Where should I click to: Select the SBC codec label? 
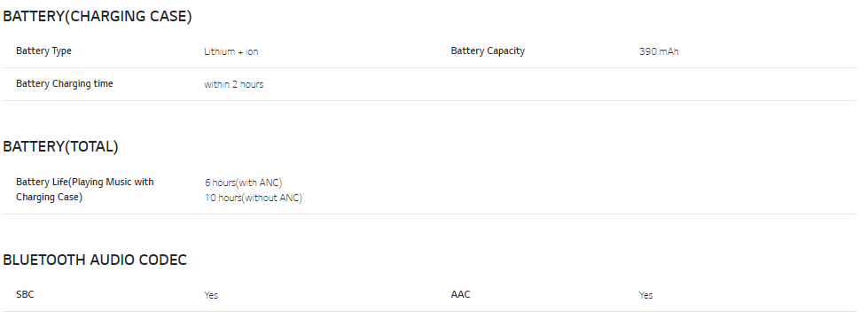[x=25, y=295]
